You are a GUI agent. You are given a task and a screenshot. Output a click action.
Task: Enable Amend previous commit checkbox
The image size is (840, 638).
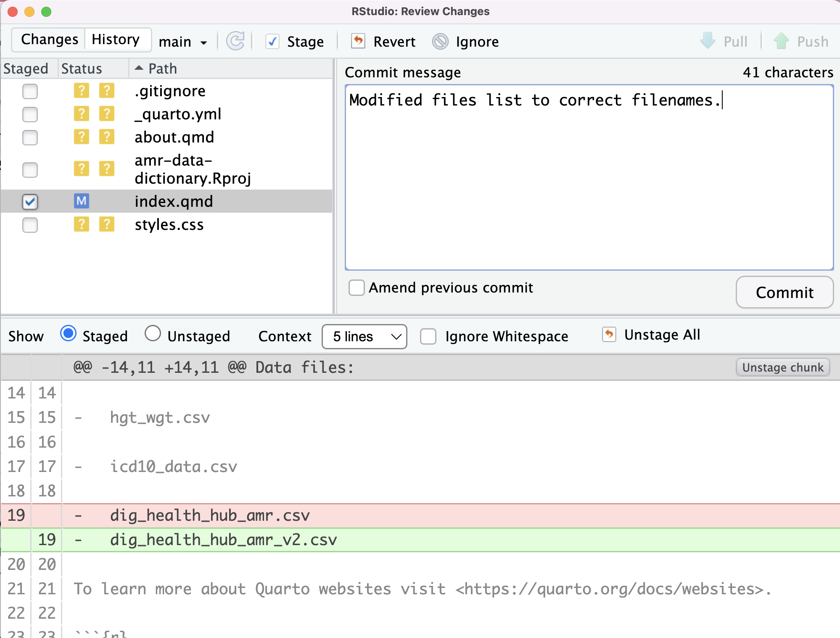357,288
